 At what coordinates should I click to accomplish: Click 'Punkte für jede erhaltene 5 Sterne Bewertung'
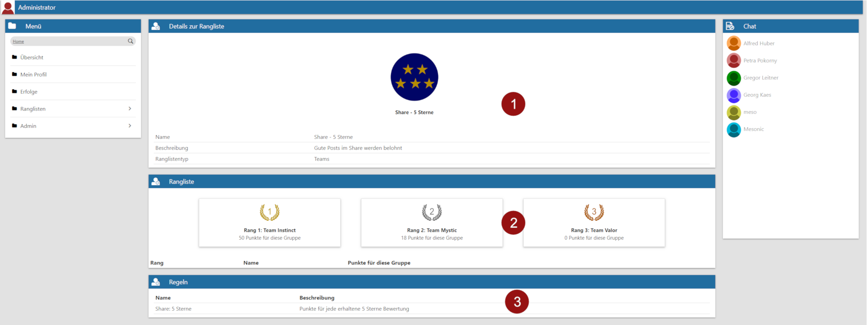354,309
